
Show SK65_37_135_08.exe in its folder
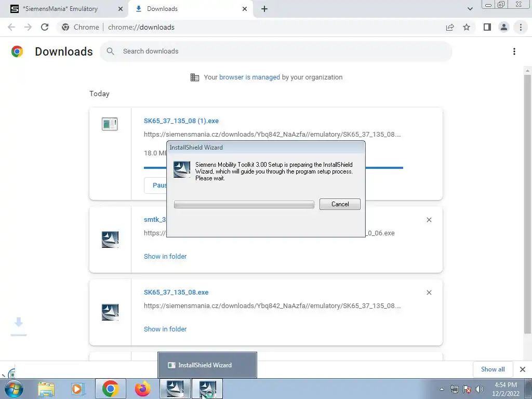(165, 329)
